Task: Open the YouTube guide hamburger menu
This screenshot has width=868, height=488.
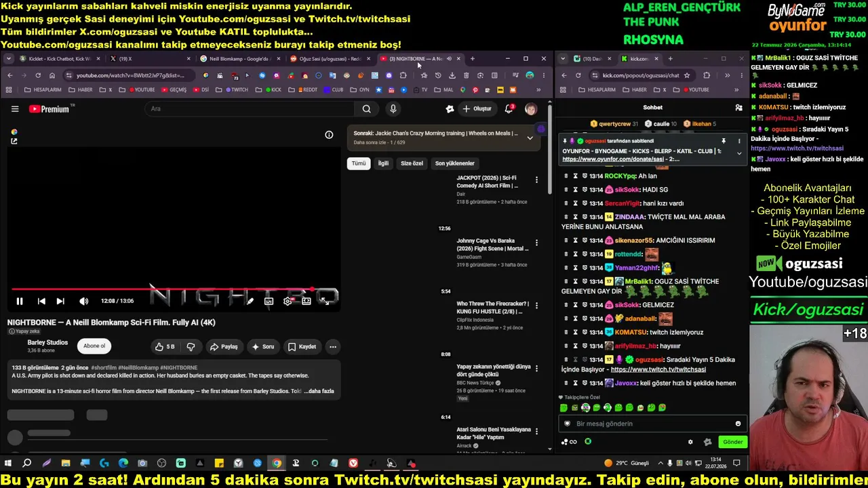Action: [15, 108]
